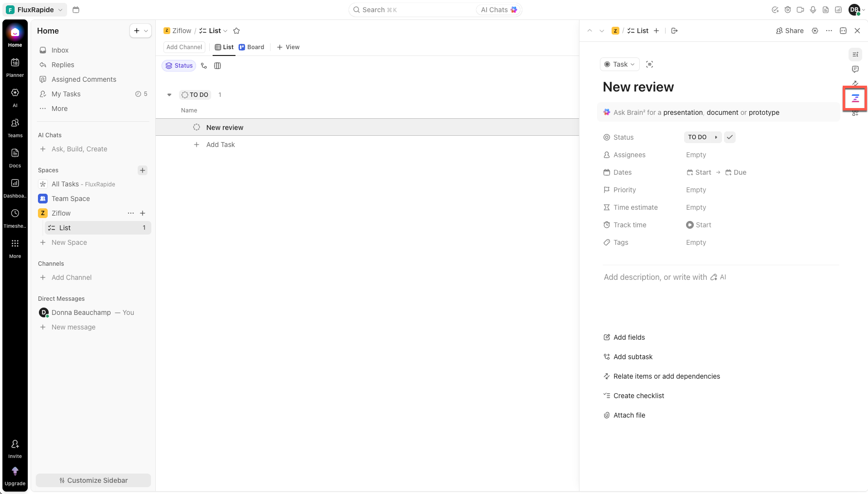This screenshot has width=868, height=494.
Task: Switch to the Board view tab
Action: coord(252,47)
